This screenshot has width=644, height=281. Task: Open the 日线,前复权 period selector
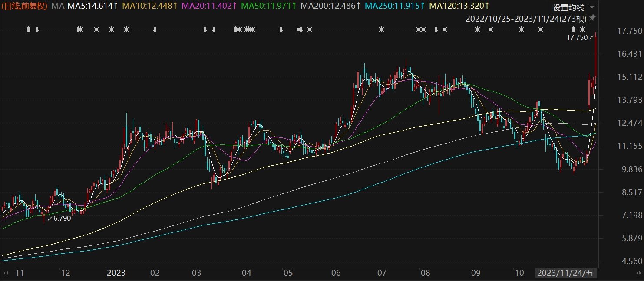point(25,6)
